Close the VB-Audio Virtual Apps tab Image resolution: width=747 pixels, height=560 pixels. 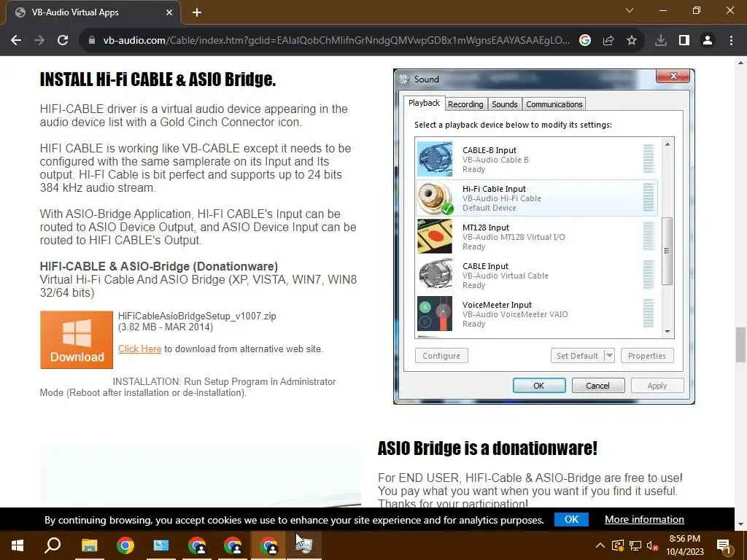click(169, 12)
